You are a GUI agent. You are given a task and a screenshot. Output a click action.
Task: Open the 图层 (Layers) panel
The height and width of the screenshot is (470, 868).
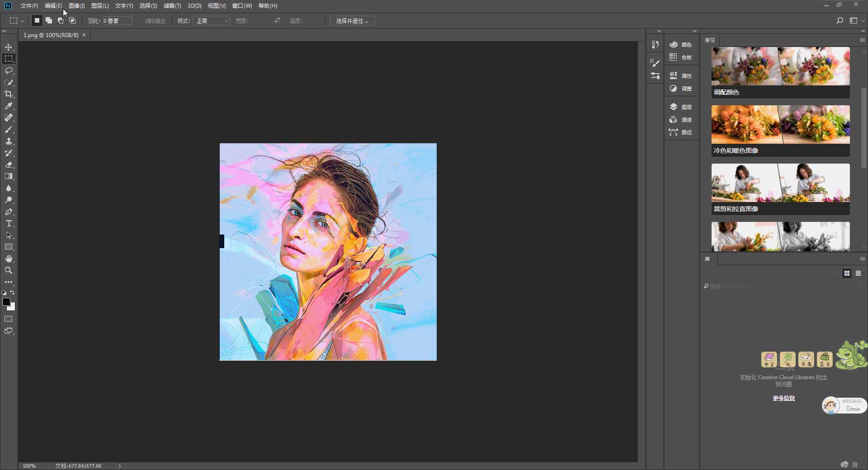click(681, 107)
